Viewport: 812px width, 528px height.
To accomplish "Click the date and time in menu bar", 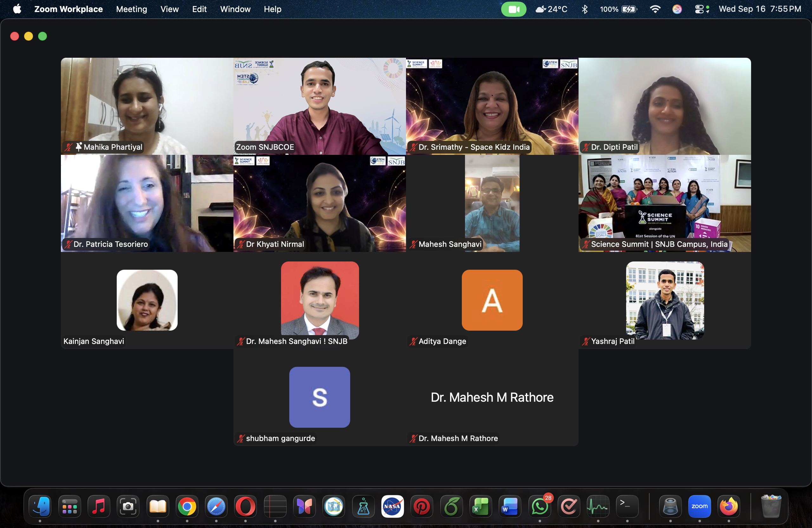I will point(760,9).
